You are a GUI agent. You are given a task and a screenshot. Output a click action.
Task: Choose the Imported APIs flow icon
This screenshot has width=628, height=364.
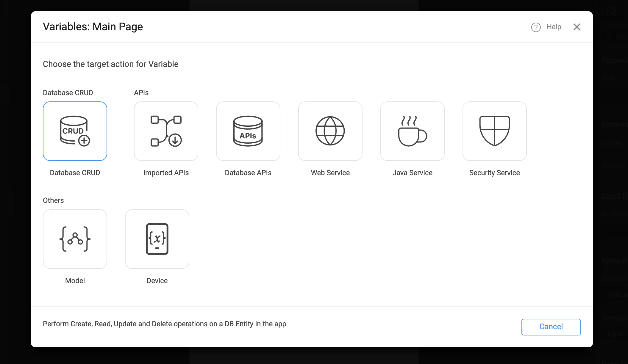click(166, 131)
